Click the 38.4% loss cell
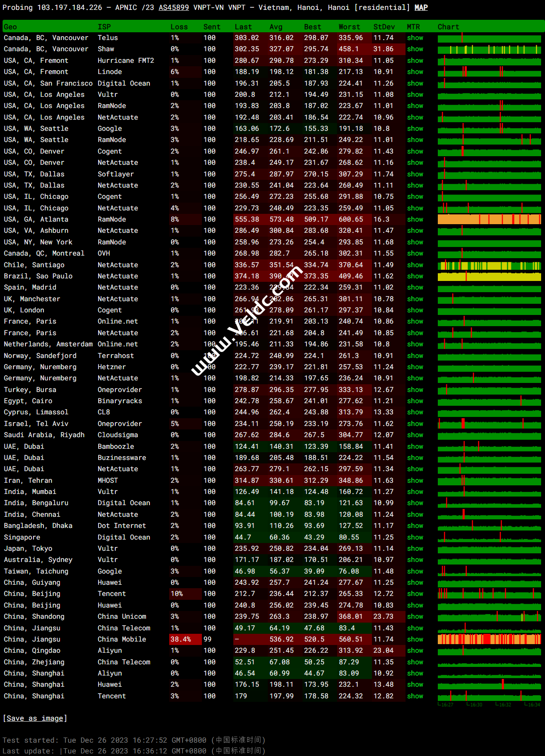 tap(186, 639)
